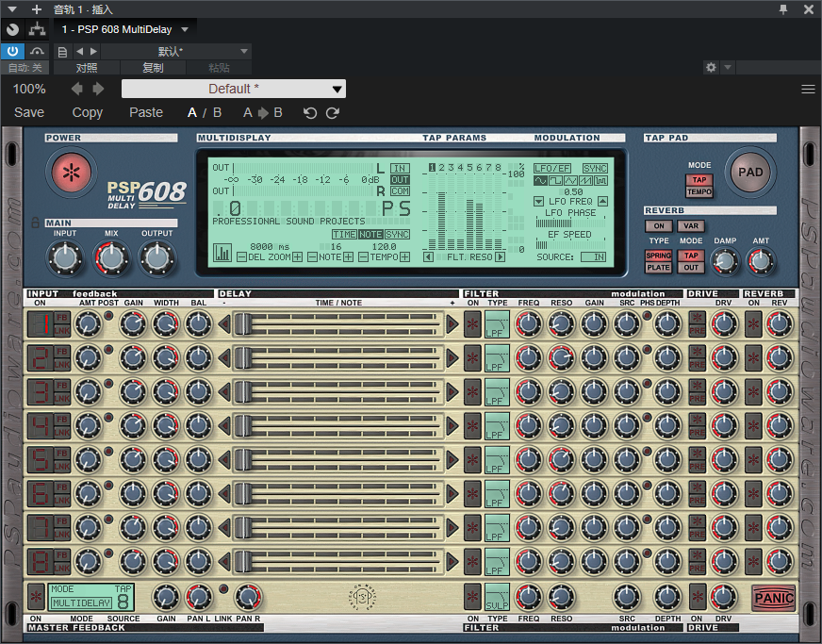
Task: Open the top-left window menu triangle
Action: coord(12,8)
